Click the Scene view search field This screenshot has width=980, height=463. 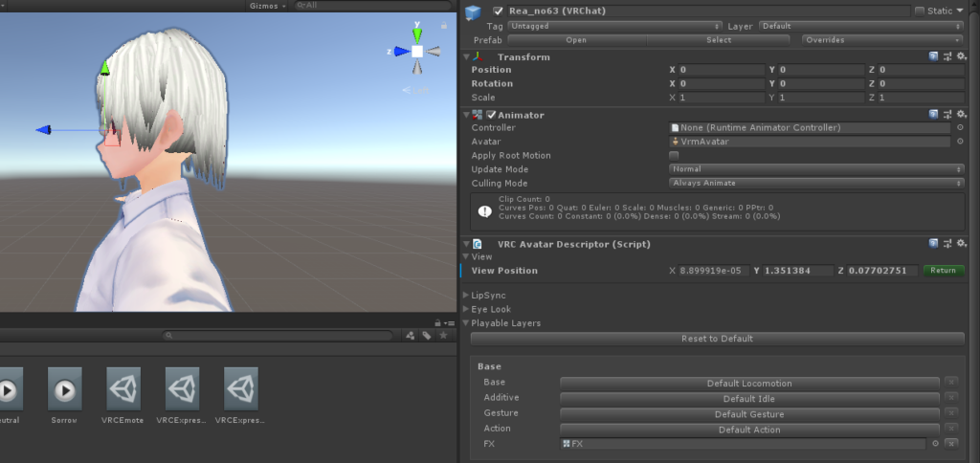point(372,6)
